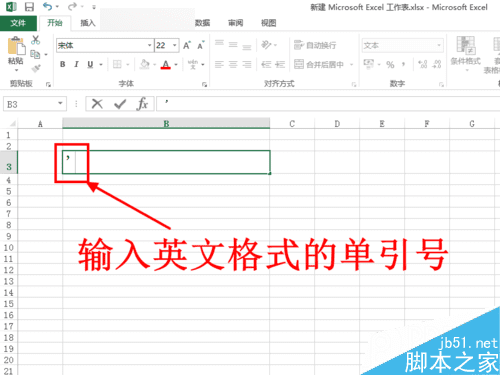Click the phonetic guide wén icon
Viewport: 500px width, 375px height.
tap(193, 64)
